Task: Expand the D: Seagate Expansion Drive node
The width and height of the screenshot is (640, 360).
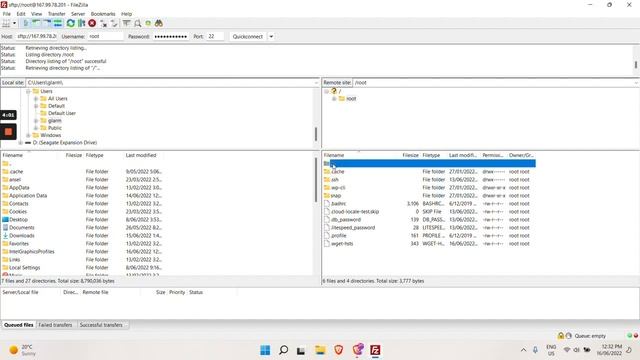Action: click(20, 143)
